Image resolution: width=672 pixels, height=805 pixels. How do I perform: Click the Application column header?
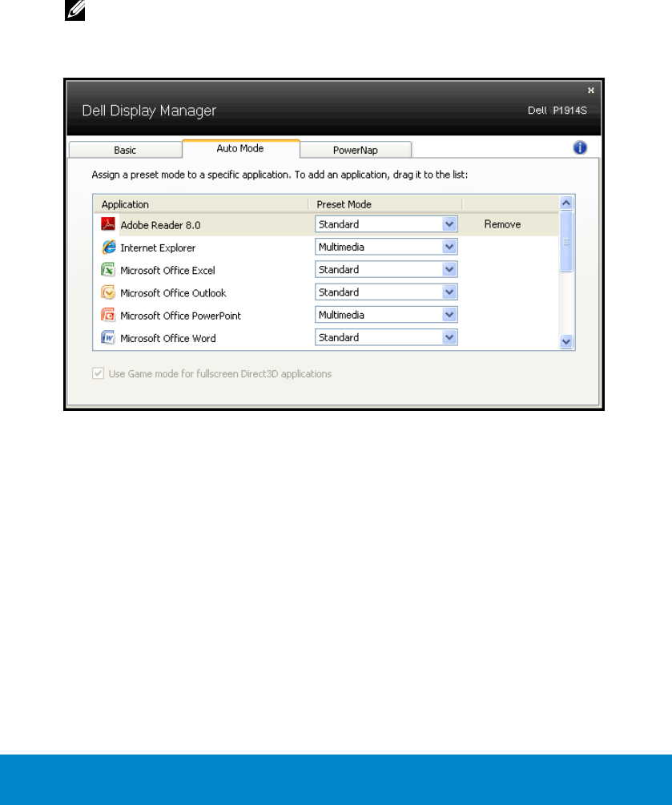(201, 204)
